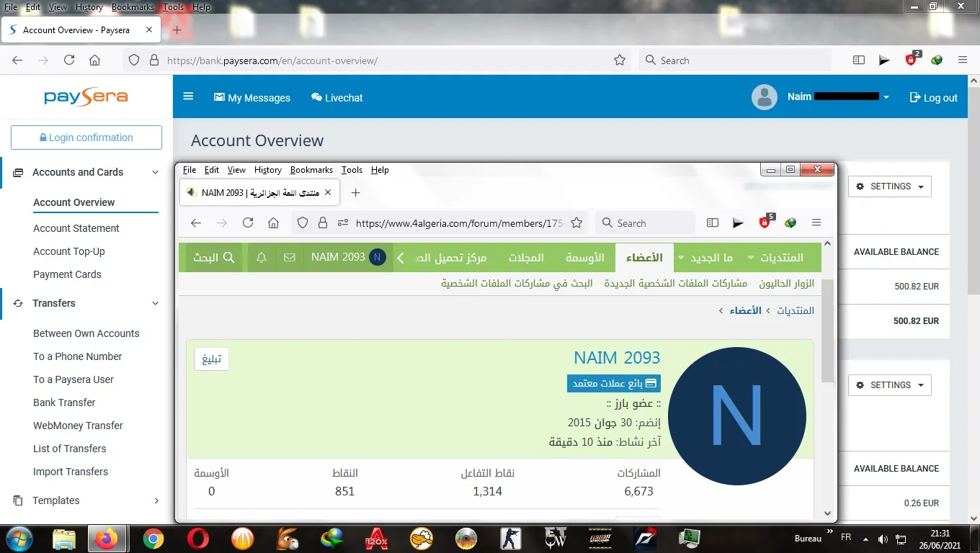Open Chrome from the Windows taskbar
The width and height of the screenshot is (980, 553).
(153, 538)
